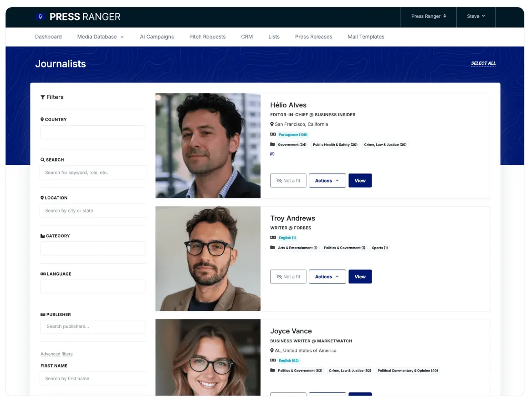This screenshot has width=532, height=402.
Task: Click the language icon beside Portuguese (109)
Action: tap(273, 134)
